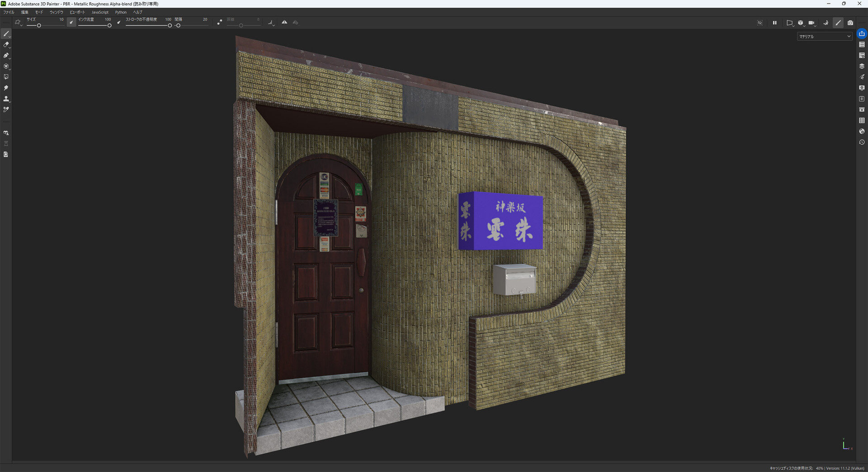The width and height of the screenshot is (868, 472).
Task: Select the Material picker eyedropper
Action: [6, 109]
